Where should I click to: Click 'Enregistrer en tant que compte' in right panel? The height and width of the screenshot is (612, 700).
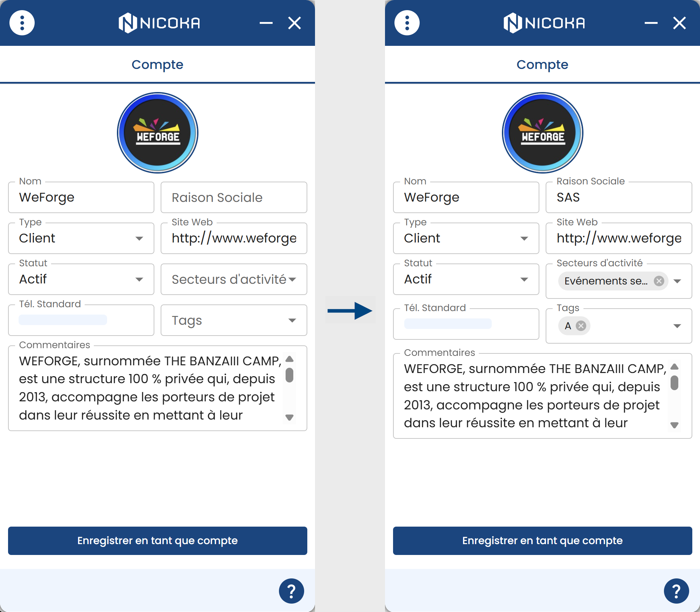click(x=542, y=541)
